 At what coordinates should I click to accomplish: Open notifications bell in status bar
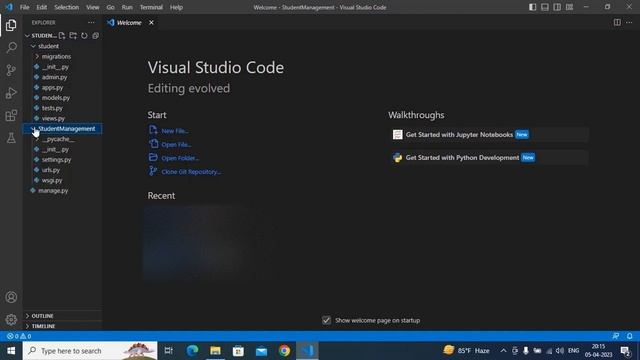[629, 336]
